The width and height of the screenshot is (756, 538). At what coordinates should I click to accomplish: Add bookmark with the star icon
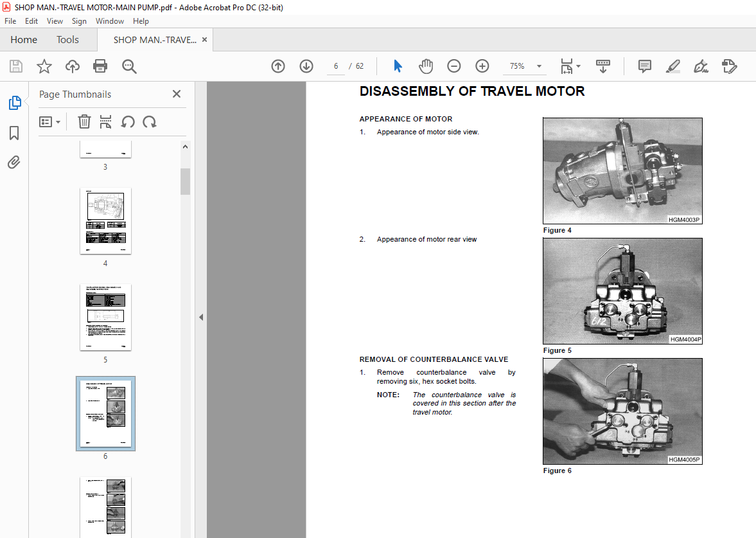pos(44,66)
